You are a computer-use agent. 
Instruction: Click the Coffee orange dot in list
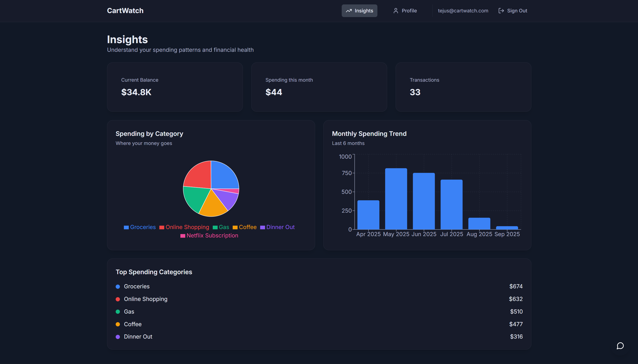coord(118,324)
